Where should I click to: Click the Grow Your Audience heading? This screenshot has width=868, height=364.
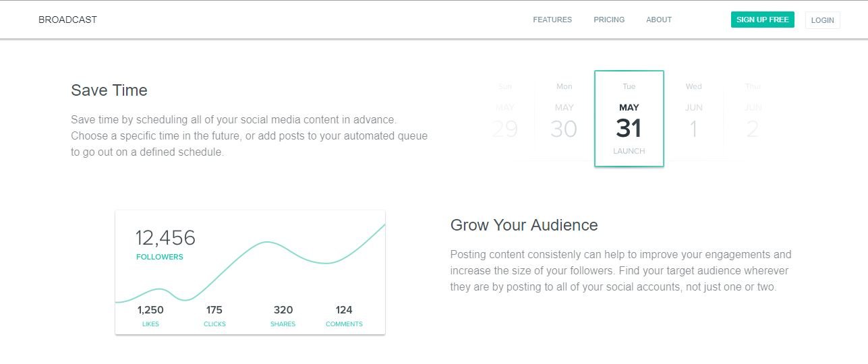pyautogui.click(x=524, y=225)
